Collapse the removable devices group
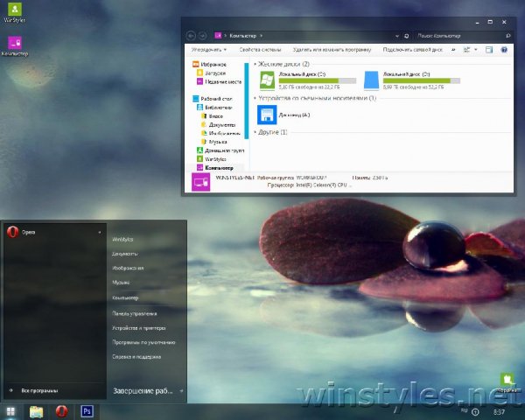Screen dimensions: 525x420 255,98
